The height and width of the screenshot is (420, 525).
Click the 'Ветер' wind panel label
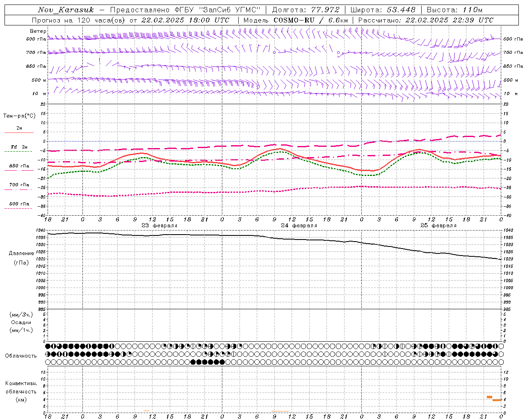pyautogui.click(x=38, y=31)
